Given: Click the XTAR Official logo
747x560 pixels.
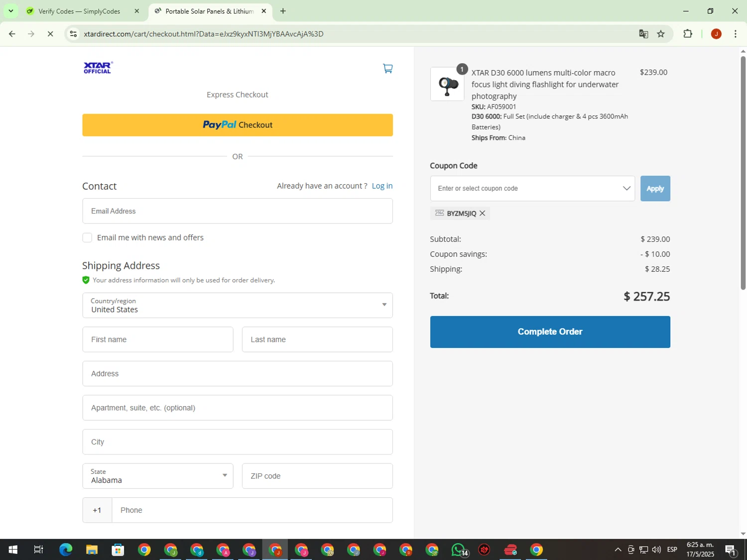Looking at the screenshot, I should click(98, 68).
